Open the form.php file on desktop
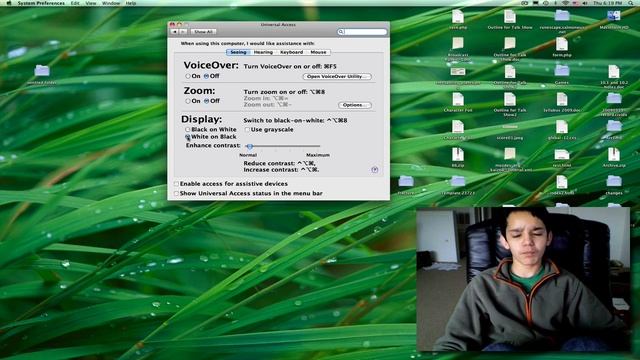 click(562, 44)
